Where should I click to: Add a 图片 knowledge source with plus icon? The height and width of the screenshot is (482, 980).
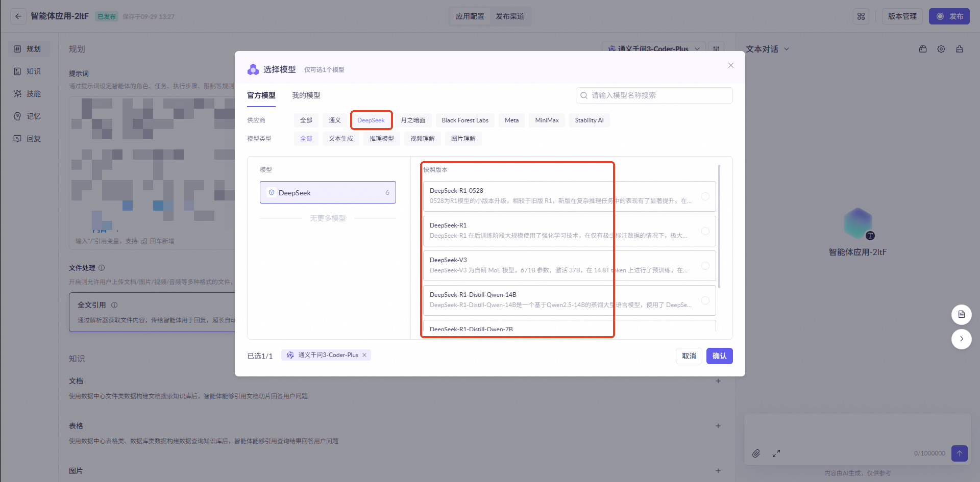(x=718, y=471)
